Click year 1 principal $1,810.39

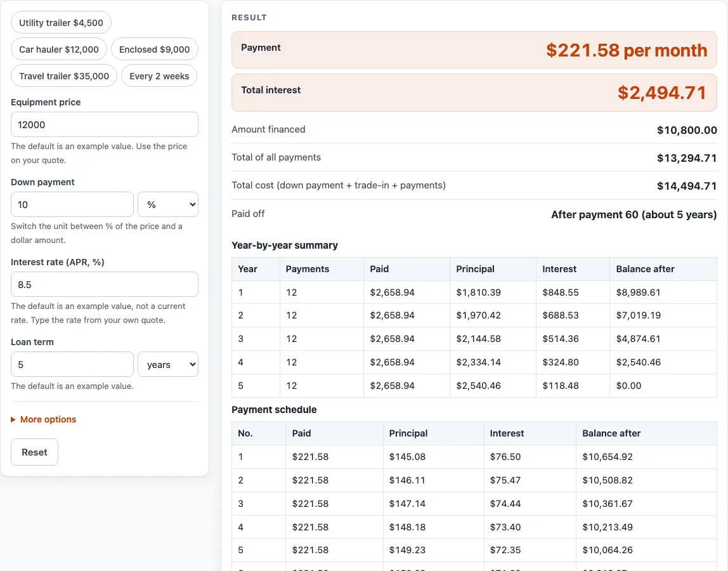[478, 292]
